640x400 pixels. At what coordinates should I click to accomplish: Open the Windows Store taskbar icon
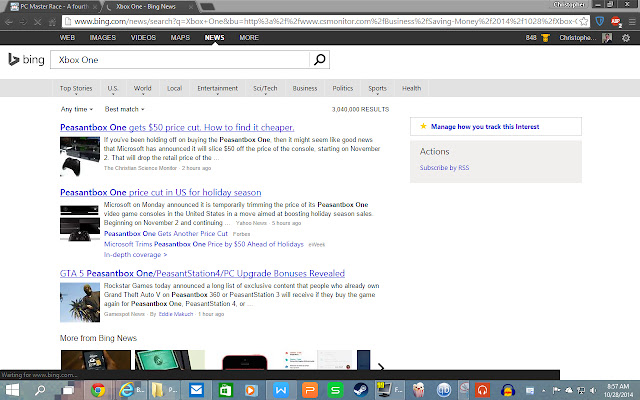point(225,390)
